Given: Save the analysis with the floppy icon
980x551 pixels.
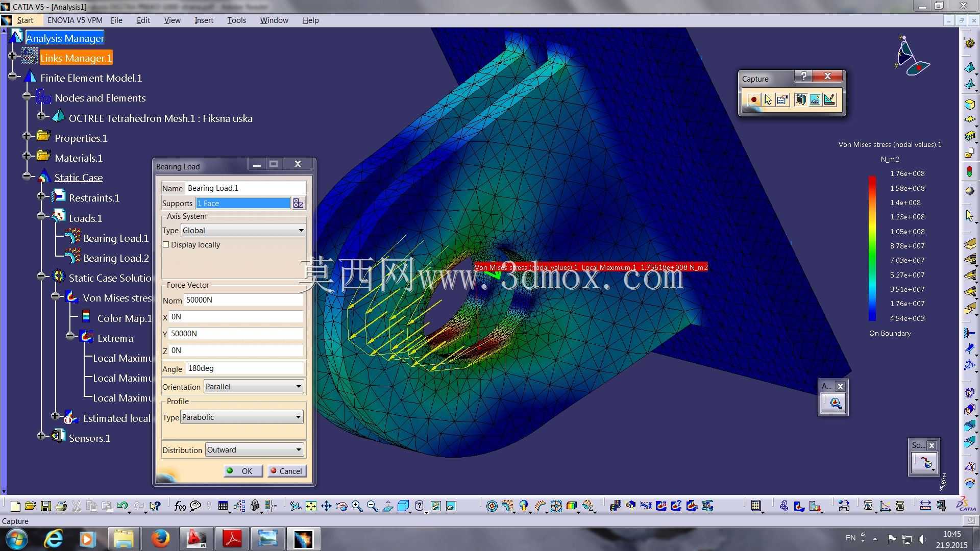Looking at the screenshot, I should [x=46, y=506].
